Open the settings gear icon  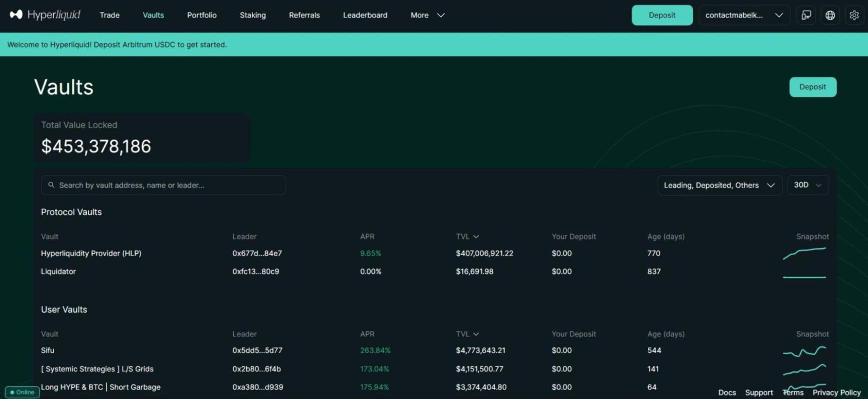coord(854,15)
